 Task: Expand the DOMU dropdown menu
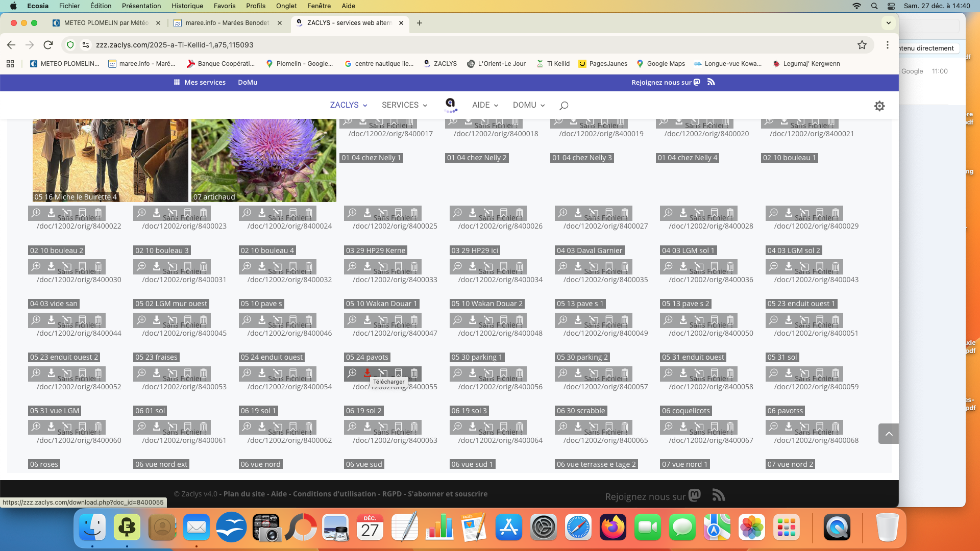click(x=529, y=105)
